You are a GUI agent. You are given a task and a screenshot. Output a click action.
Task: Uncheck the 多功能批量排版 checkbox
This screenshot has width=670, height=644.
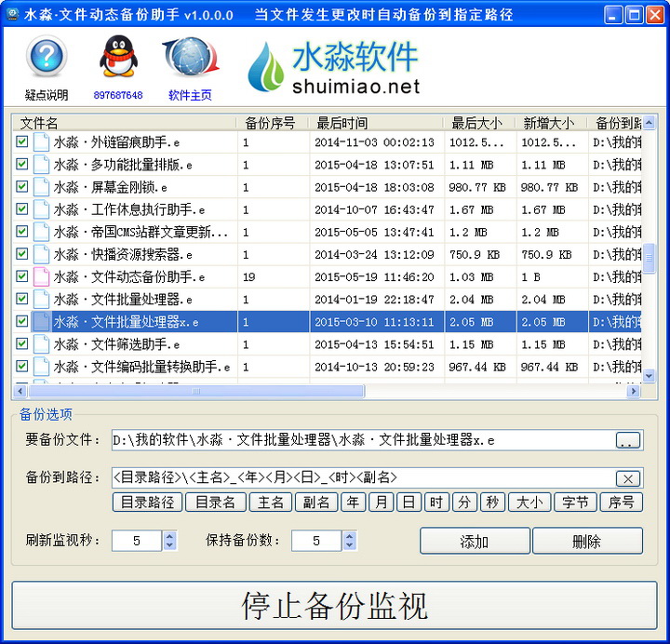coord(21,164)
